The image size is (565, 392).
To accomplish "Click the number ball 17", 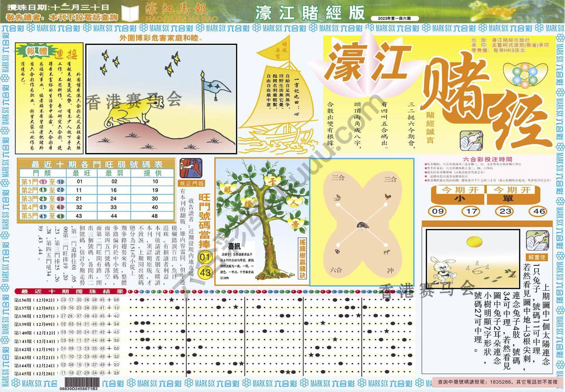I will (x=471, y=211).
